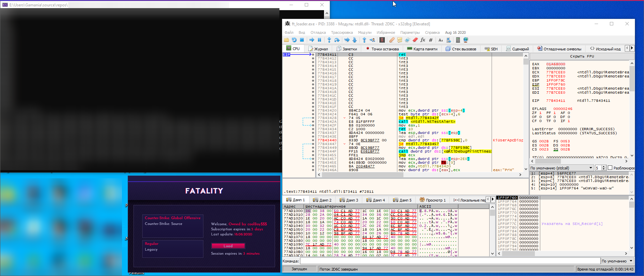Image resolution: width=644 pixels, height=276 pixels.
Task: Open Functions via fx icon
Action: 423,40
